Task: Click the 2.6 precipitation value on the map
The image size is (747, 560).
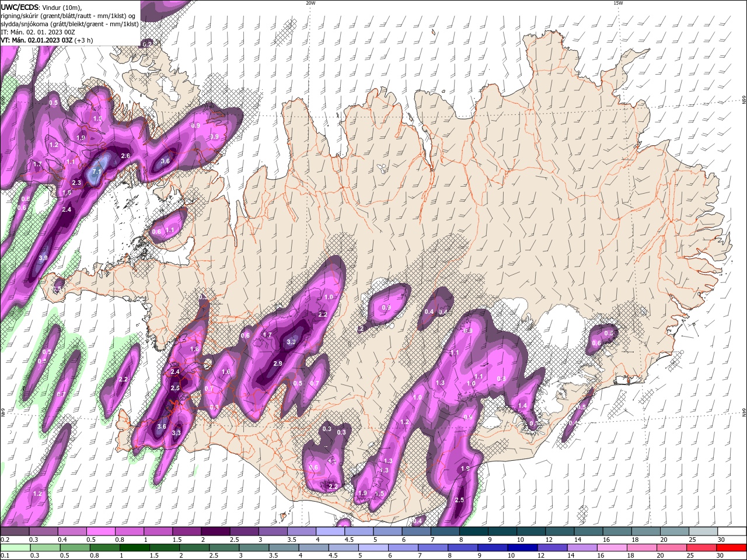Action: tap(125, 156)
